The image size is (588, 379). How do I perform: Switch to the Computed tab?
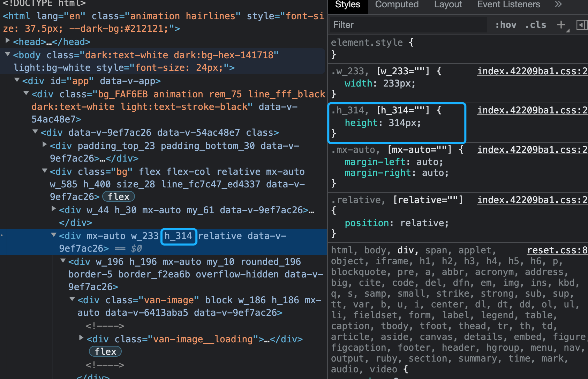(x=397, y=5)
